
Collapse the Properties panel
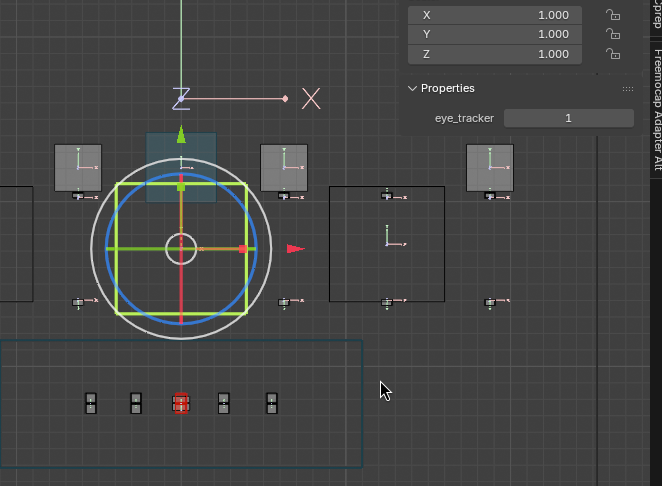click(412, 88)
